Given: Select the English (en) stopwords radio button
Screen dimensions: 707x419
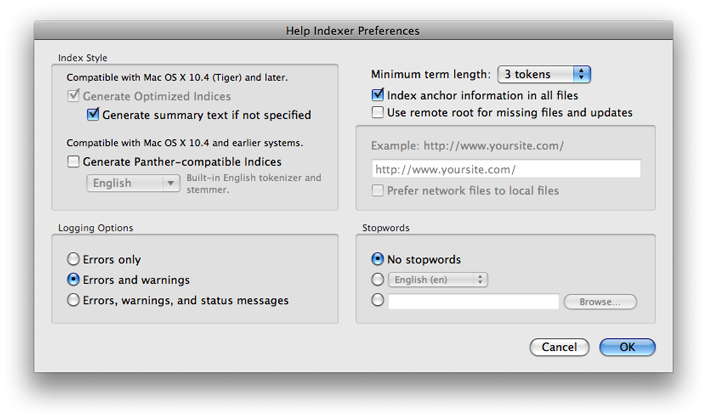Looking at the screenshot, I should [377, 279].
